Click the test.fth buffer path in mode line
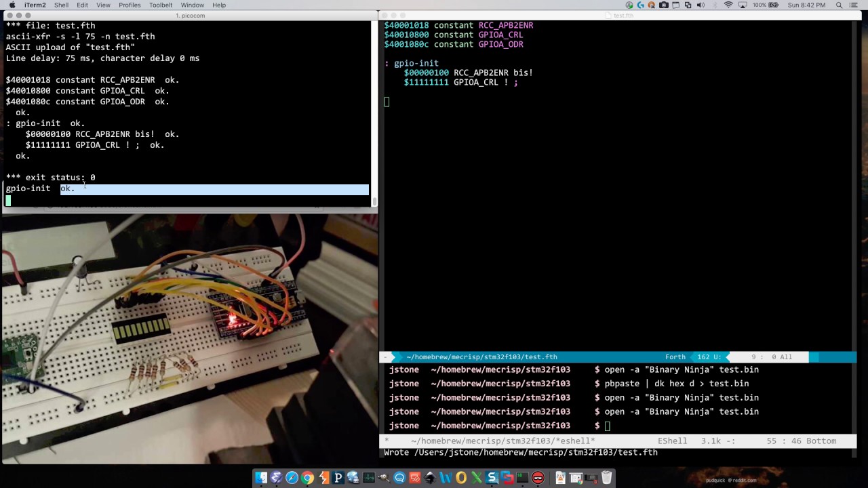The height and width of the screenshot is (488, 868). 481,357
